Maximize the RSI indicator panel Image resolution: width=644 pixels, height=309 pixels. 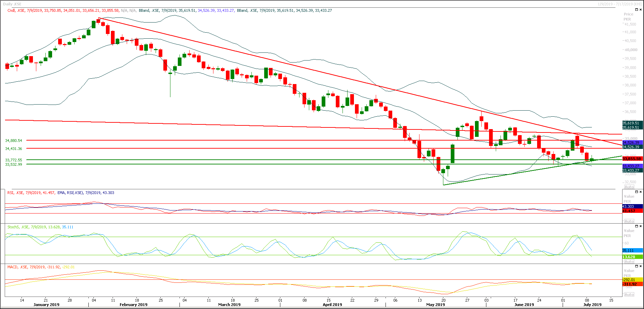[x=637, y=192]
